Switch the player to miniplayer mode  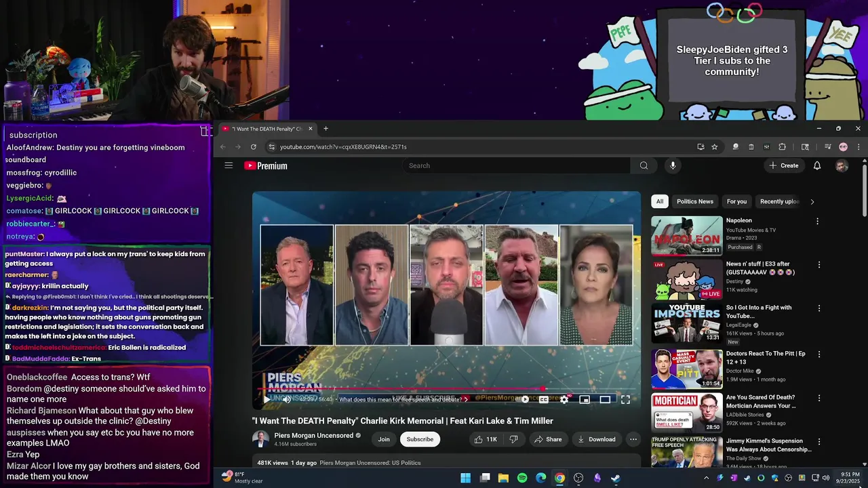click(x=584, y=399)
